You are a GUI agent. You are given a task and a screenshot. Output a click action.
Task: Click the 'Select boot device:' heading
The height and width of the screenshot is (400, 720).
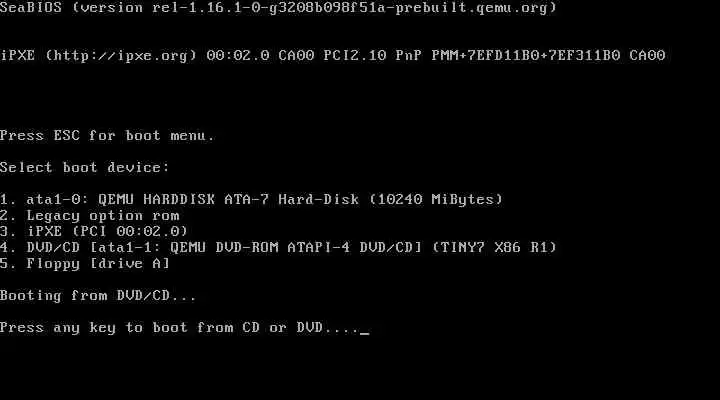[84, 167]
